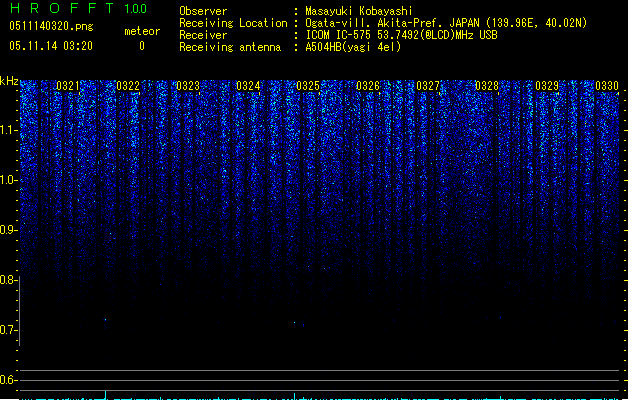This screenshot has width=629, height=400.
Task: Click the 0330 time marker
Action: (607, 86)
